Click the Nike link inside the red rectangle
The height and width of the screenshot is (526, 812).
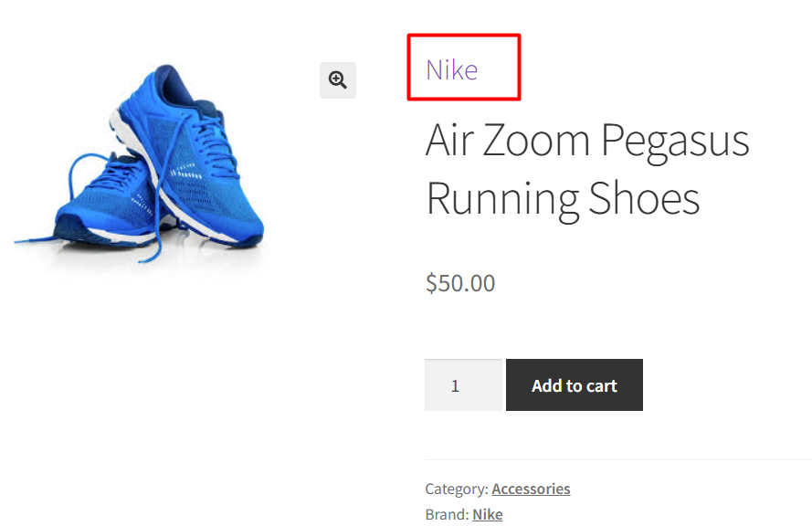451,68
